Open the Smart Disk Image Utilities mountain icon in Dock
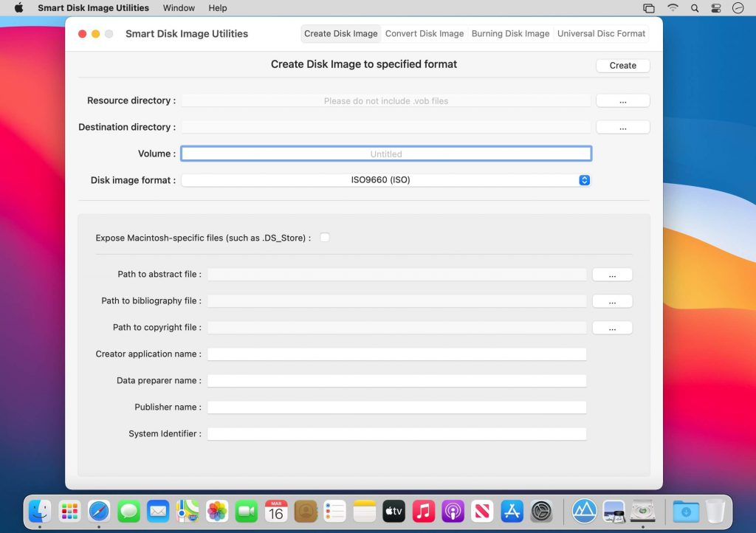The width and height of the screenshot is (756, 533). 583,510
